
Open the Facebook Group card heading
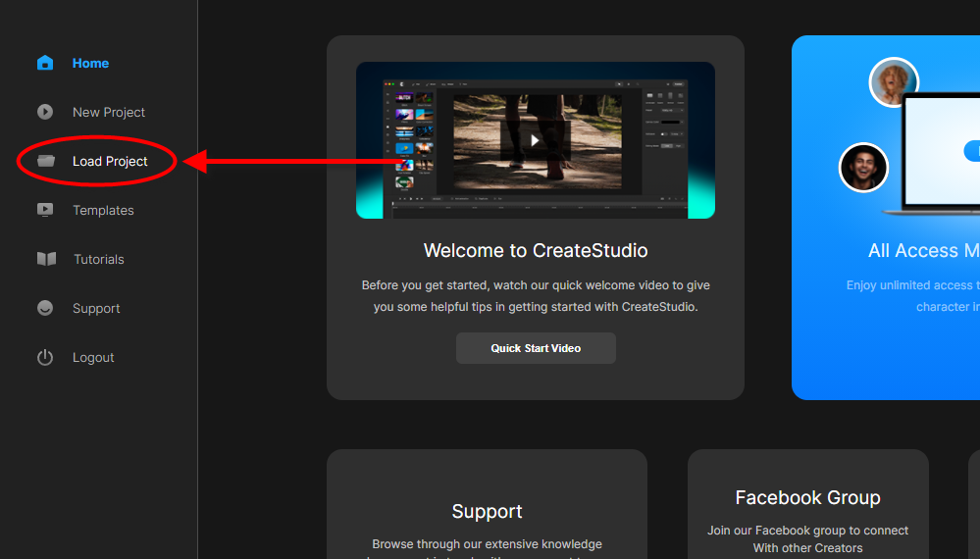tap(807, 498)
